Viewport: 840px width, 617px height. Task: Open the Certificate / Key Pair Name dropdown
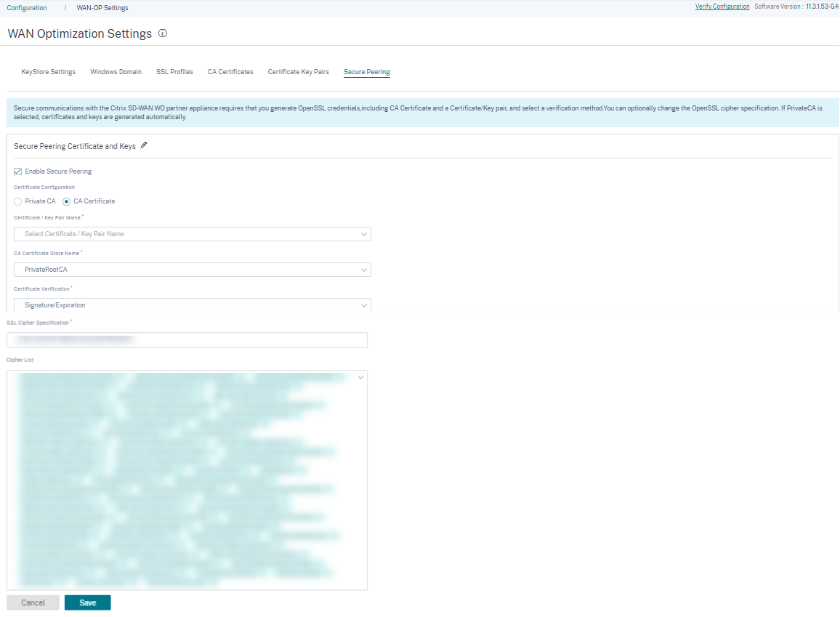[193, 234]
